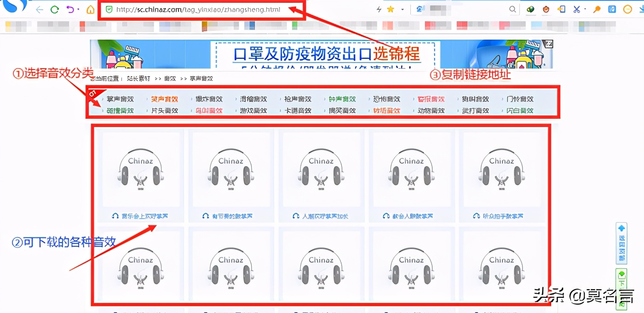Select the 笑声音效 category

(165, 99)
